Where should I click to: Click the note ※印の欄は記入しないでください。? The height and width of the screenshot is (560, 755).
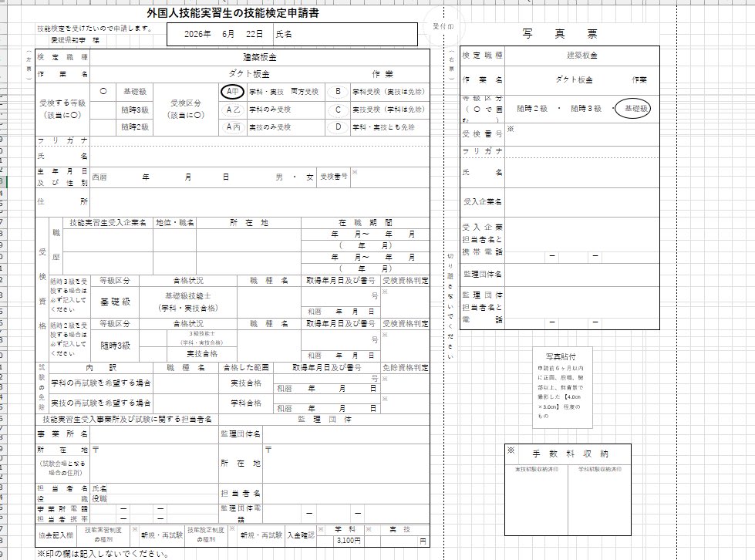103,555
